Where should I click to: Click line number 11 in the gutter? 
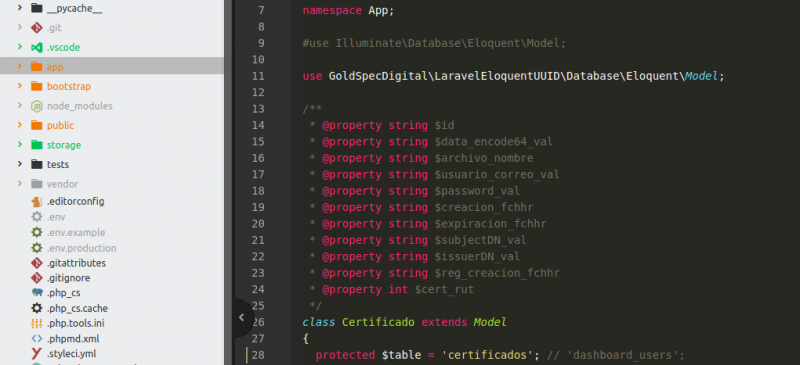258,76
